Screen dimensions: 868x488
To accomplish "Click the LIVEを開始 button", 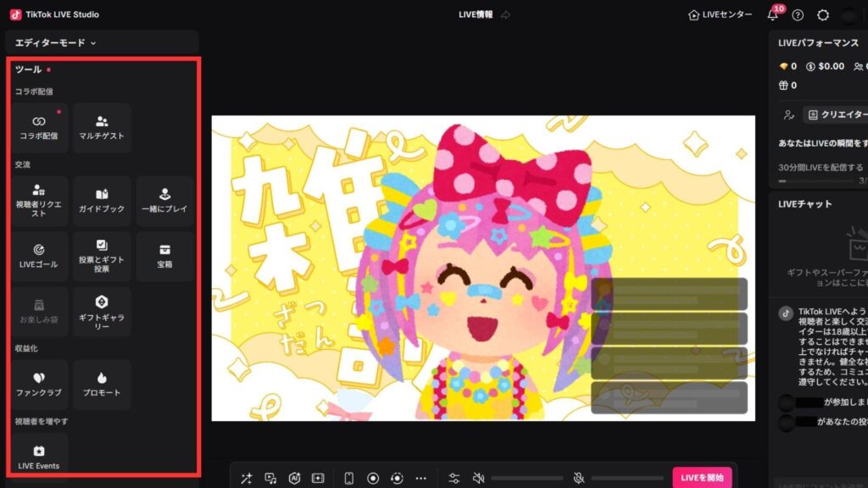I will 702,478.
